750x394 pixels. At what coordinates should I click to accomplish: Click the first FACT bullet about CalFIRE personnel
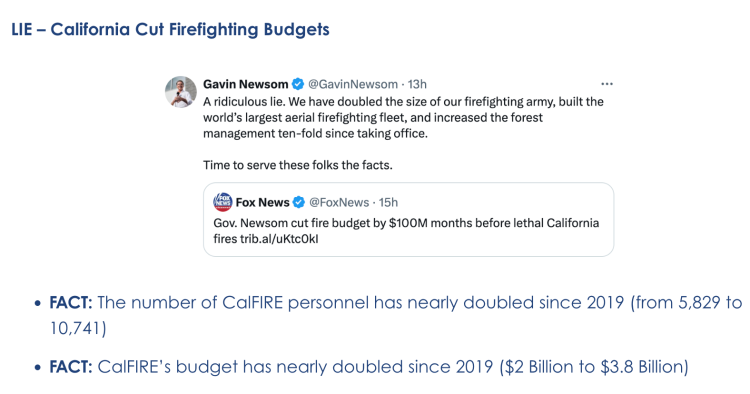tap(396, 315)
